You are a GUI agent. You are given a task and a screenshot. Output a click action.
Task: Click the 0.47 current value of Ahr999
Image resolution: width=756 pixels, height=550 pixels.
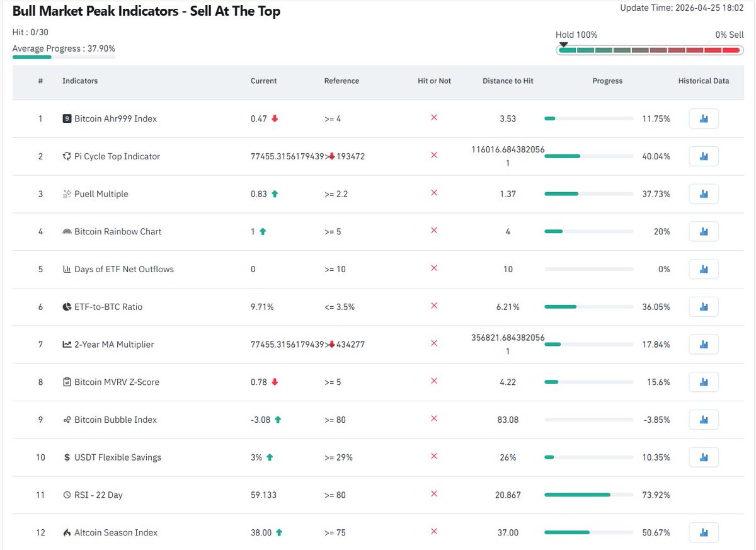pyautogui.click(x=259, y=118)
